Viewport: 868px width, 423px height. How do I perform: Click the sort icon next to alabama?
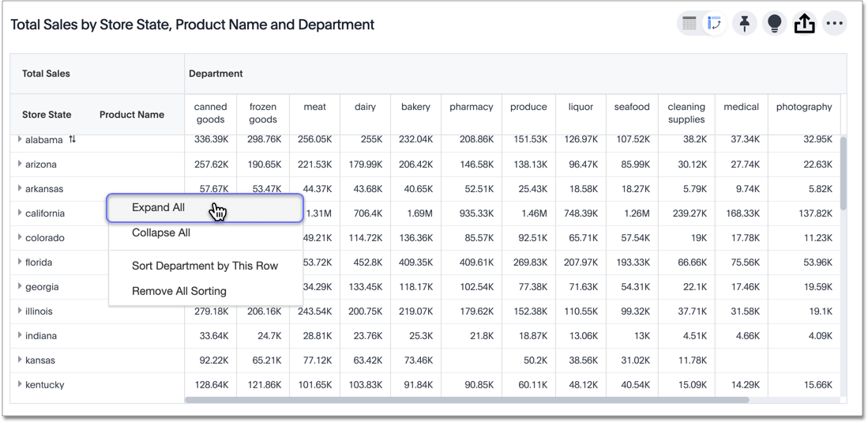(72, 140)
